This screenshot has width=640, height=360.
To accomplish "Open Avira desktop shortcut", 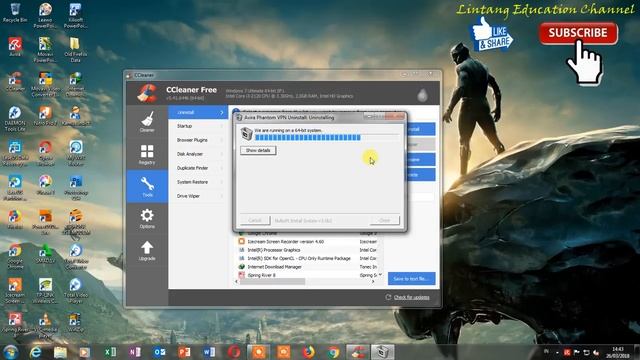I will coord(15,47).
